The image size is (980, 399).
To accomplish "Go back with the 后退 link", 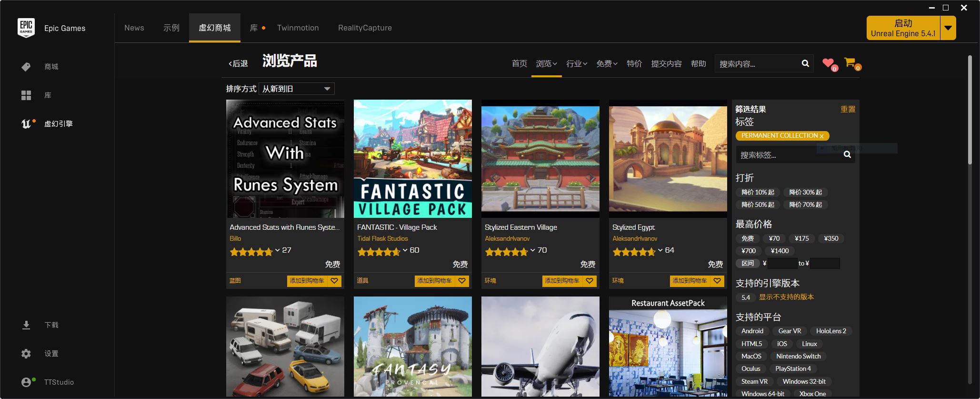I will pyautogui.click(x=238, y=63).
